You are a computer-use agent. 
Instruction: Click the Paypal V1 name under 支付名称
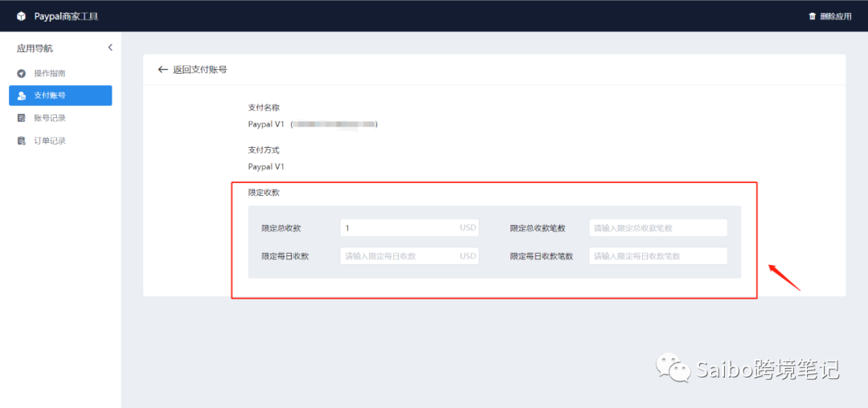pyautogui.click(x=266, y=124)
